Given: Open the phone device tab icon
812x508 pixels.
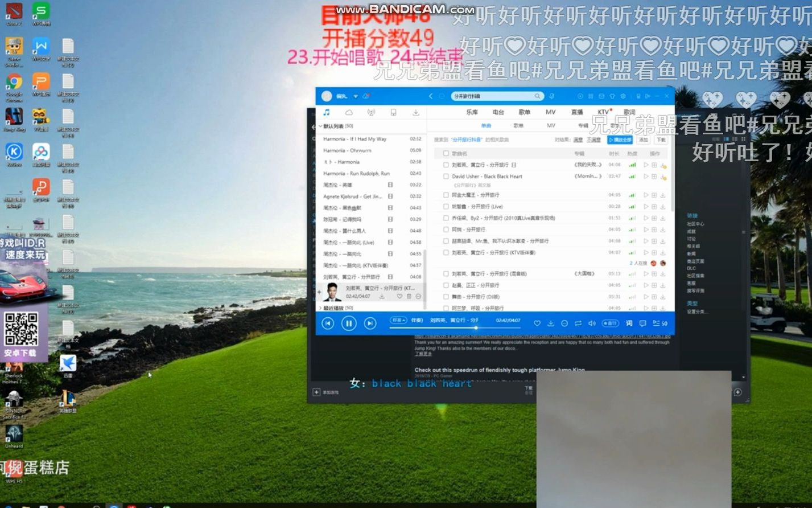Looking at the screenshot, I should tap(393, 112).
